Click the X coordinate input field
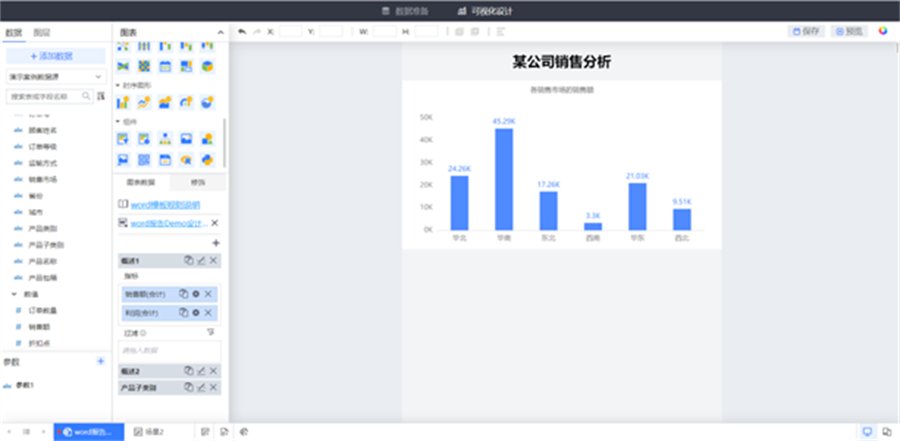 290,32
